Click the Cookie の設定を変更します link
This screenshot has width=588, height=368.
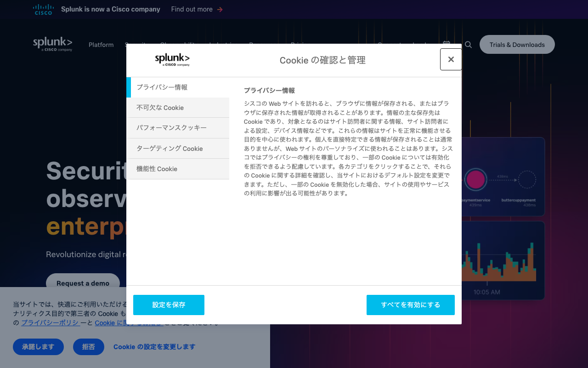(x=154, y=347)
